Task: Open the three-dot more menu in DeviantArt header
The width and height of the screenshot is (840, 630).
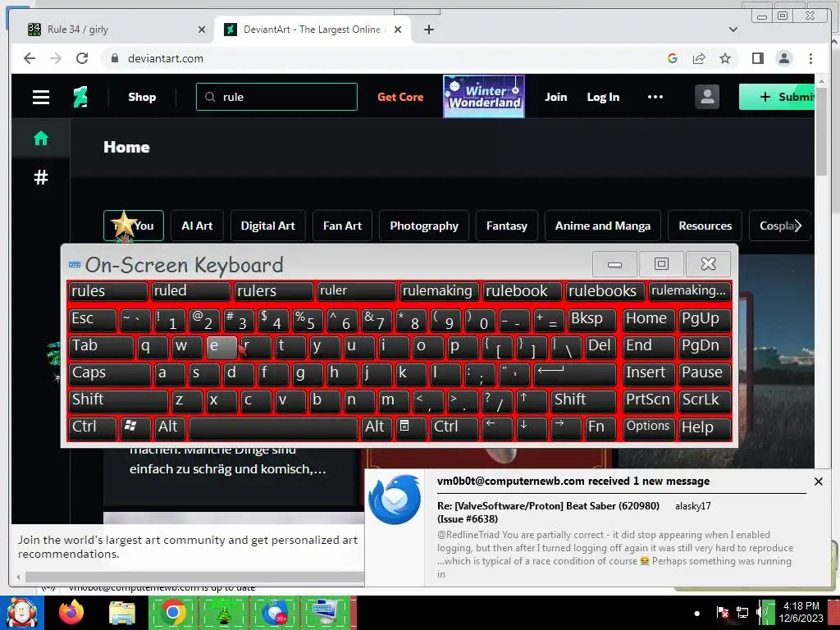Action: click(x=655, y=97)
